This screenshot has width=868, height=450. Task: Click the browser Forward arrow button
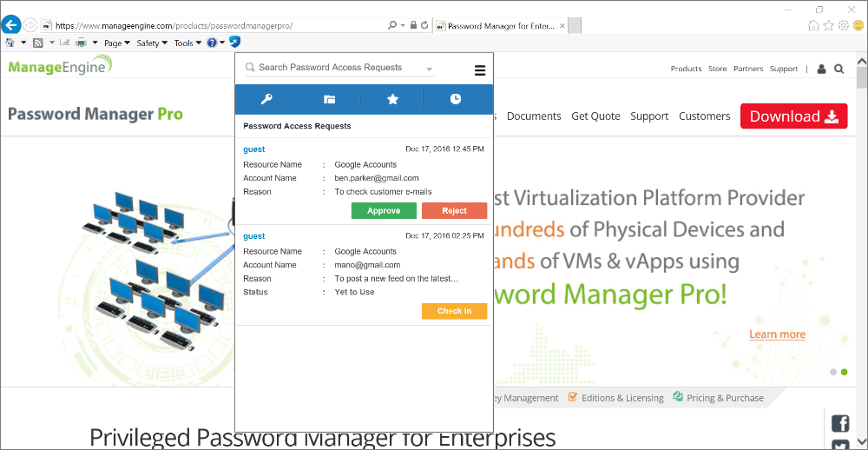(30, 25)
